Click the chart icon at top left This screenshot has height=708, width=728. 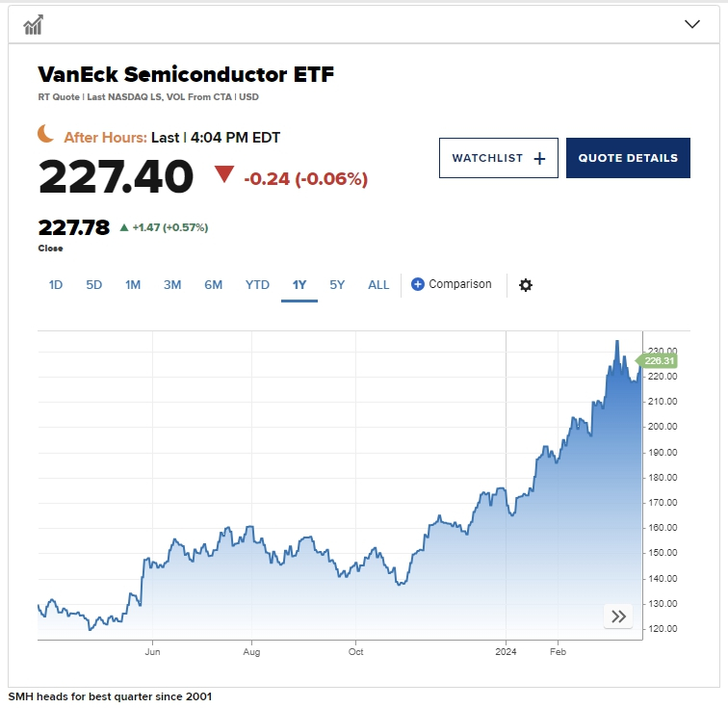[x=33, y=24]
